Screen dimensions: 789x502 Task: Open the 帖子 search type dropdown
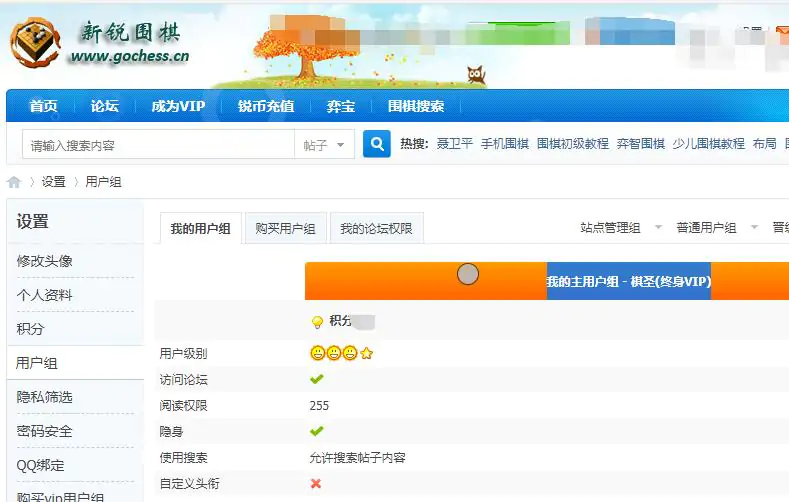pos(325,145)
